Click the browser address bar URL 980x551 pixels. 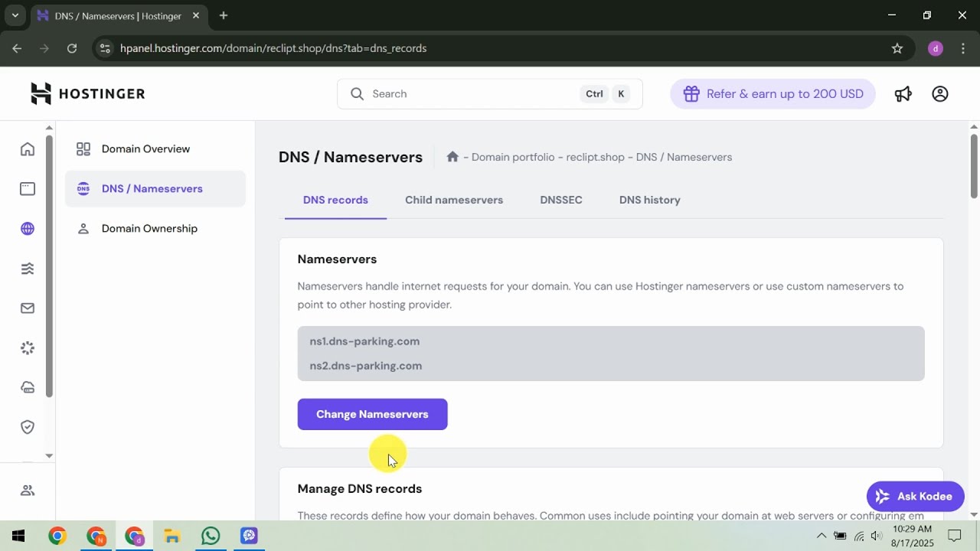(273, 48)
